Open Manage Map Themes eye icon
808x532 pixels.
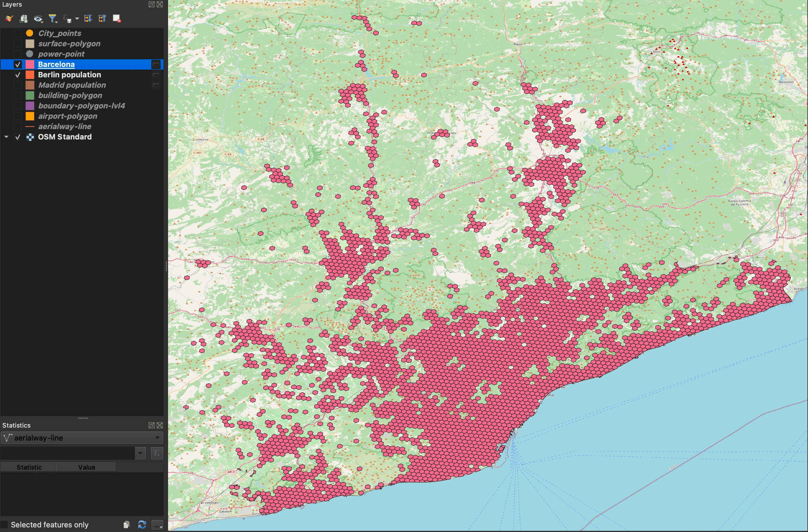point(38,19)
